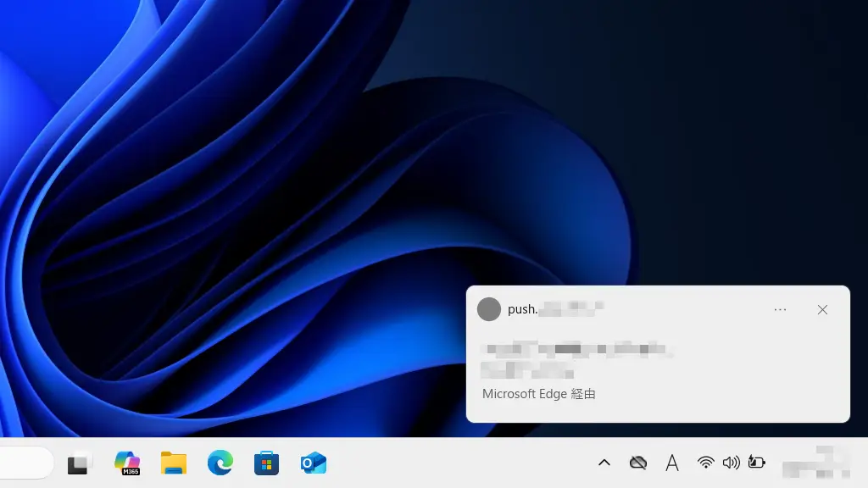
Task: Open the Wi-Fi network icon
Action: [x=705, y=463]
